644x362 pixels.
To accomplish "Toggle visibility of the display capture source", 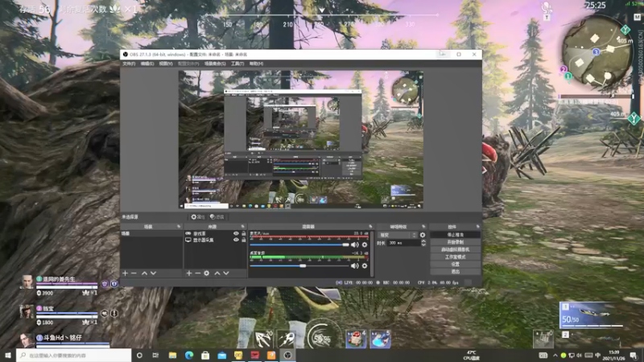I will pos(236,240).
